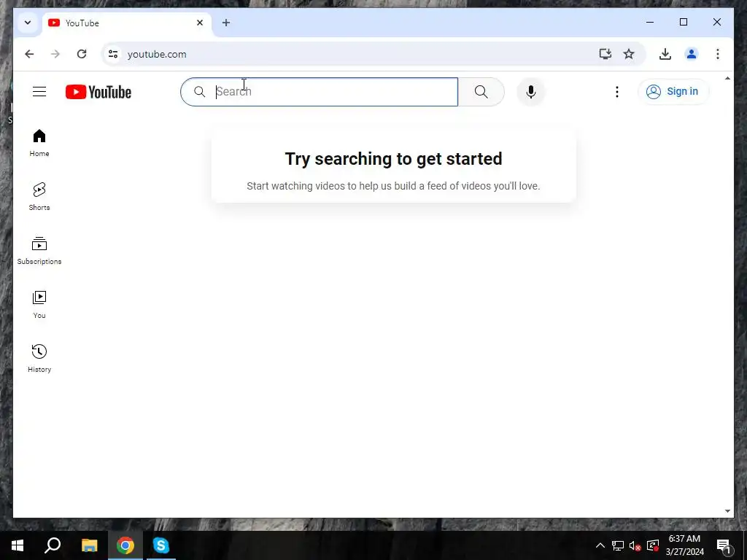Image resolution: width=747 pixels, height=560 pixels.
Task: Click the YouTube logo
Action: pyautogui.click(x=98, y=92)
